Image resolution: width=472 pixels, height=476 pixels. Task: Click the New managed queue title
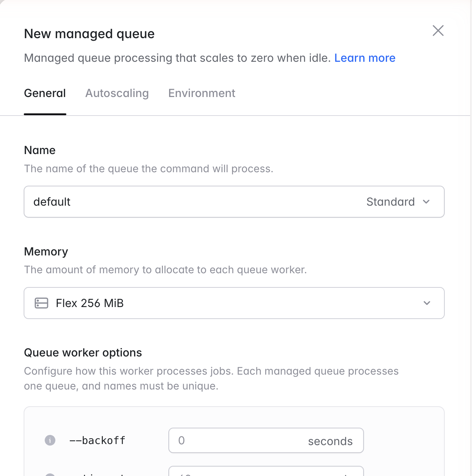click(x=89, y=34)
